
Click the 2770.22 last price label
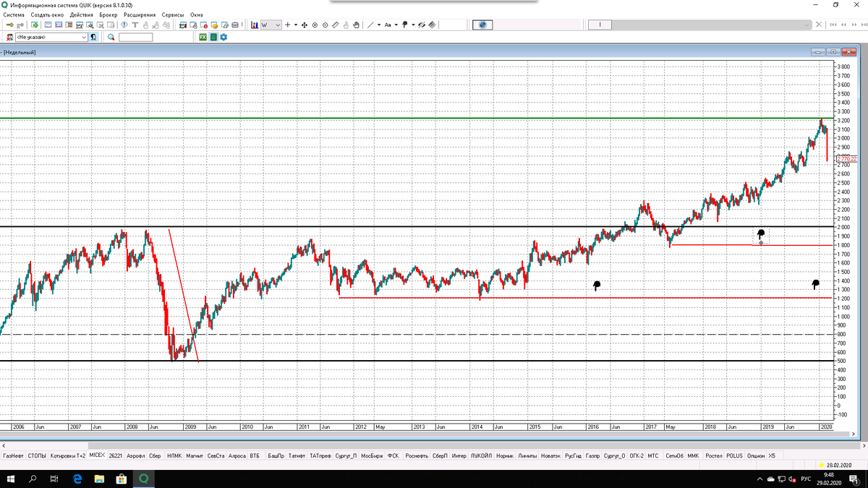pyautogui.click(x=846, y=159)
